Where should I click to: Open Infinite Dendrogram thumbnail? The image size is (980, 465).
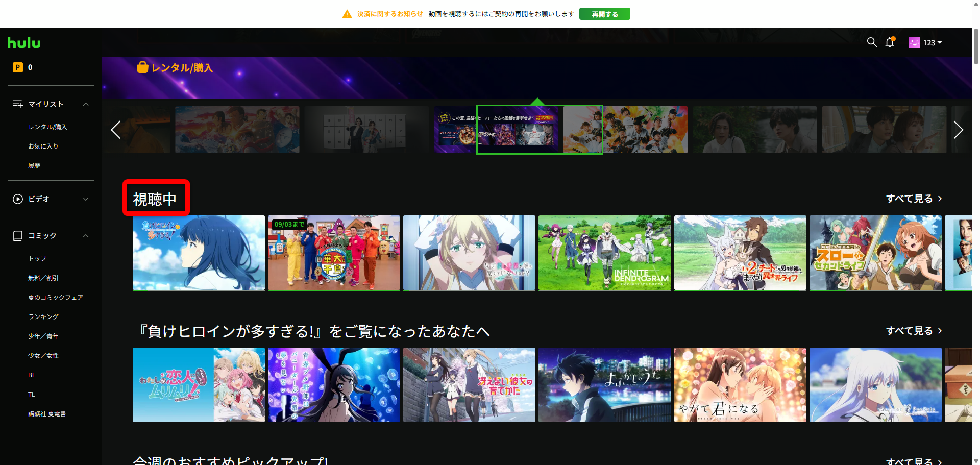click(605, 253)
